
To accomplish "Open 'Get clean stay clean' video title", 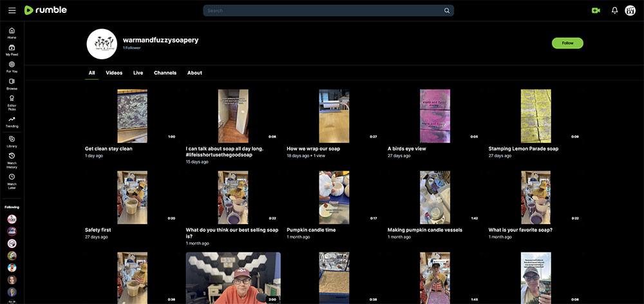I will (108, 149).
